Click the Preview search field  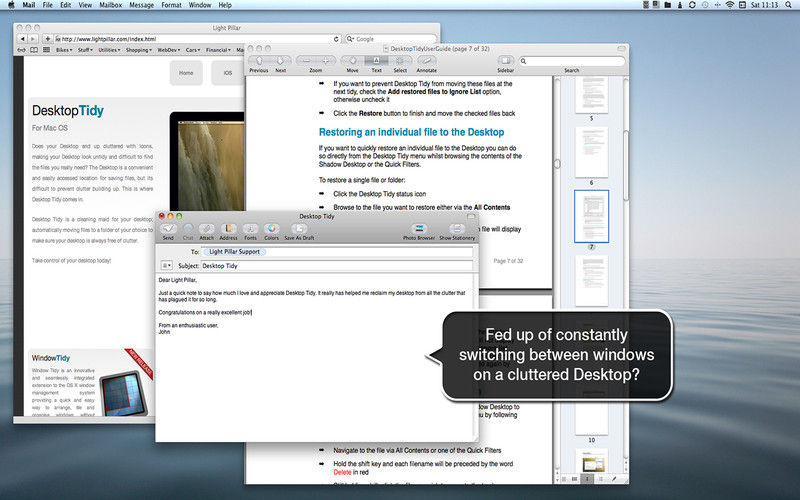(572, 61)
